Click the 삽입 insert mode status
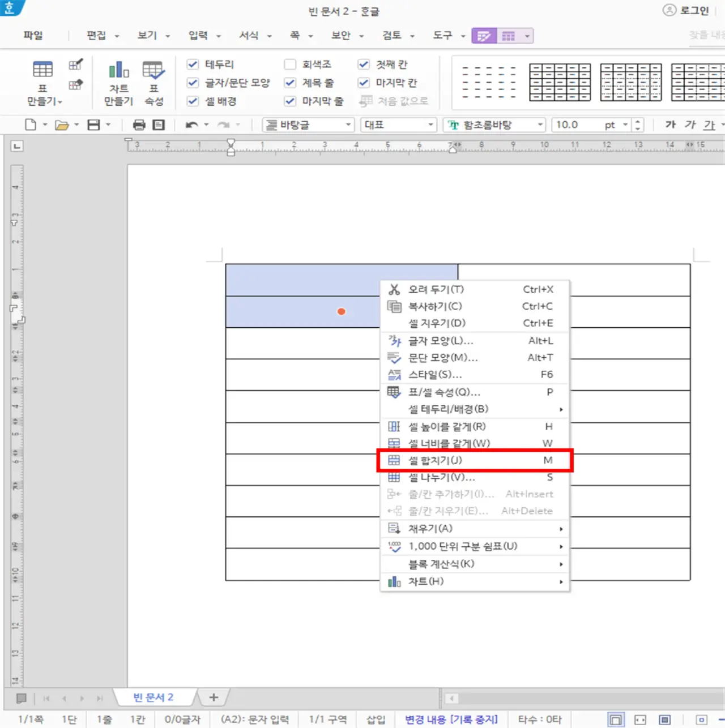The width and height of the screenshot is (725, 728). (376, 720)
